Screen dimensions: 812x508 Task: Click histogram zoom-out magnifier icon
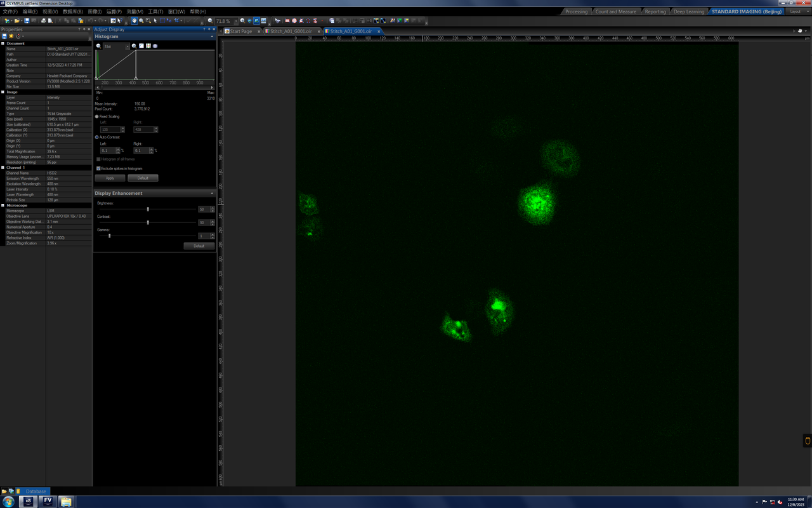[x=98, y=46]
